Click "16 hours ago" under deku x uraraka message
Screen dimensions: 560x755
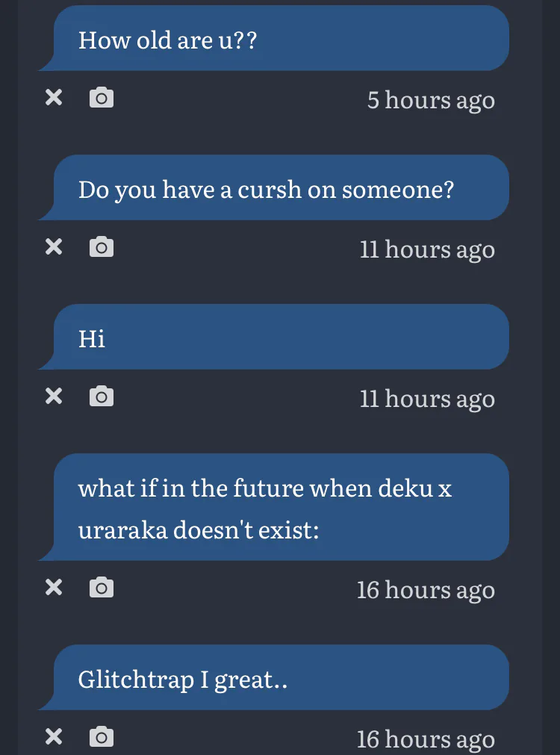pyautogui.click(x=426, y=590)
